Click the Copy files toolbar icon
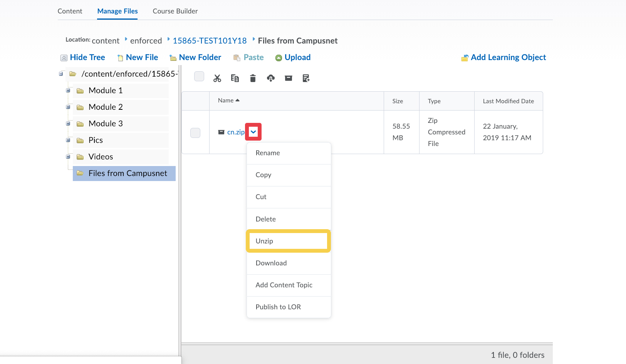The image size is (626, 364). coord(235,79)
